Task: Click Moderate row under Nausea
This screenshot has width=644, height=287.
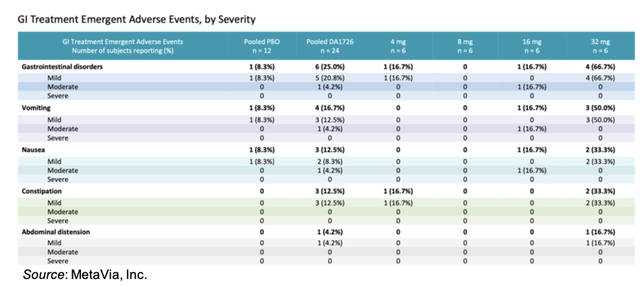Action: pyautogui.click(x=326, y=171)
